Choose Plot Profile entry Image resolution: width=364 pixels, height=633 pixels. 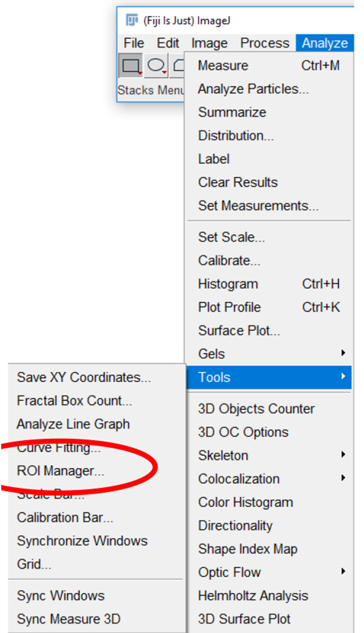pos(269,307)
